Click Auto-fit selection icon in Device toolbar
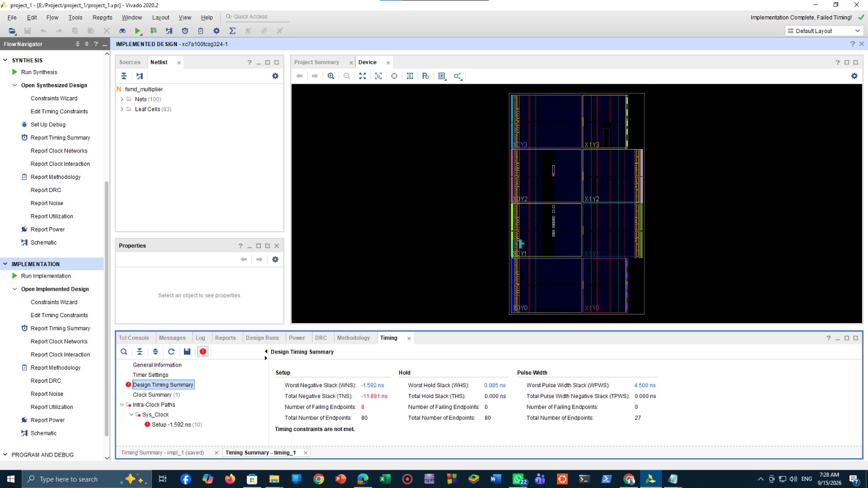868x488 pixels. point(378,76)
